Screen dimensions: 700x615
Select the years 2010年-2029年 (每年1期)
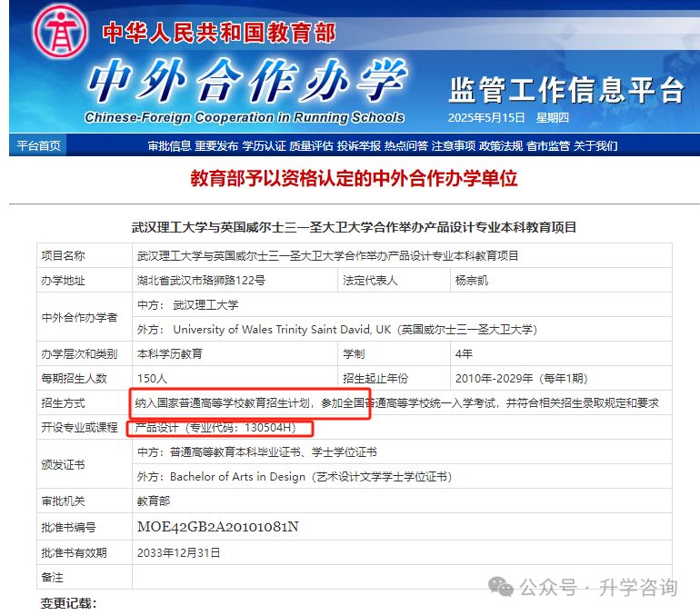(x=522, y=379)
